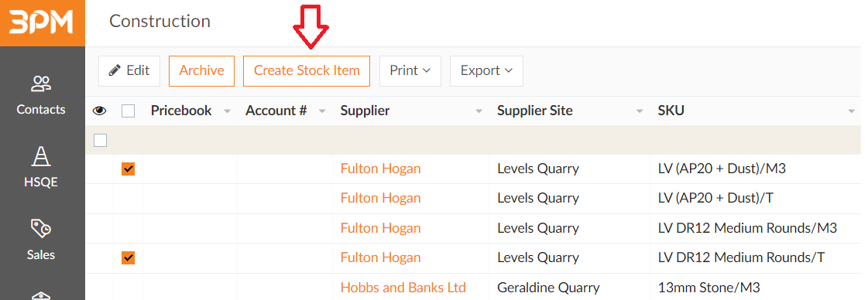Uncheck the LV (AP20 + Dust)/M3 row checkbox
Screen dimensions: 868x300
click(x=128, y=169)
